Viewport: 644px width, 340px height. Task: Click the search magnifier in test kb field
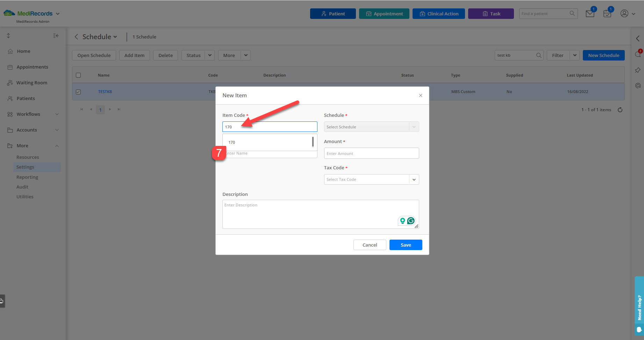coord(538,55)
